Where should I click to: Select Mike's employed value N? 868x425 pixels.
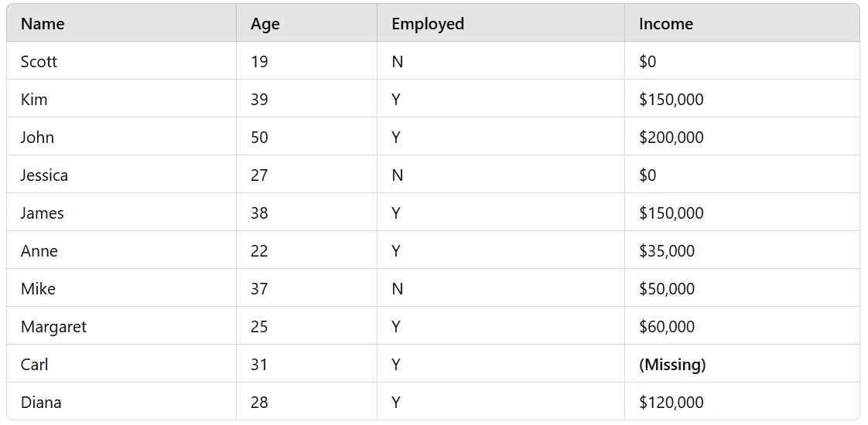click(x=397, y=288)
